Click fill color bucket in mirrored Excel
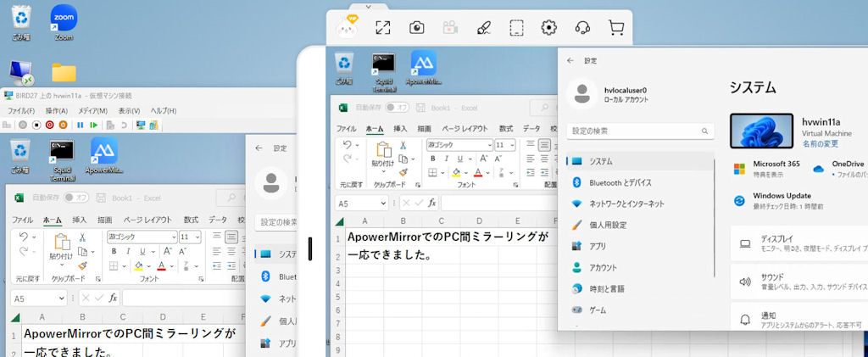The image size is (868, 357). point(457,173)
